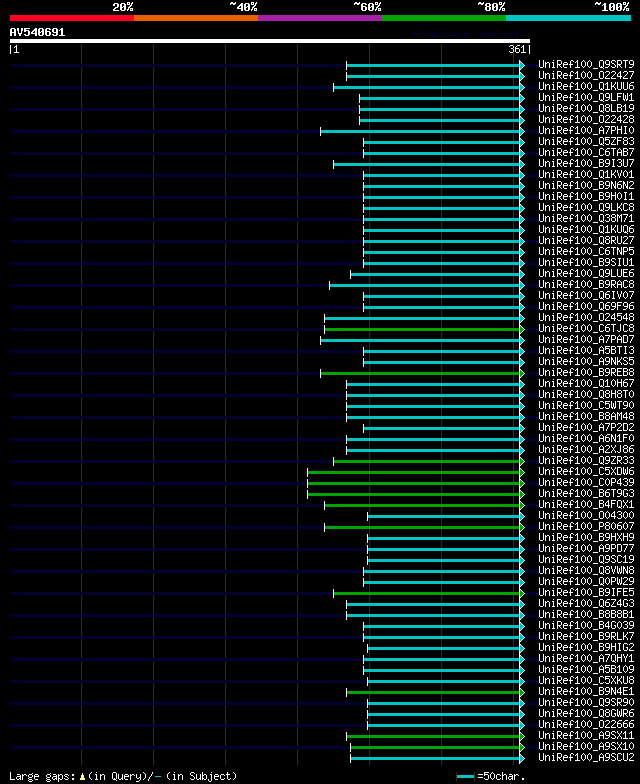Screen dimensions: 640x784
Task: Select the UniRef100_B9HIG2 label
Action: tap(586, 648)
